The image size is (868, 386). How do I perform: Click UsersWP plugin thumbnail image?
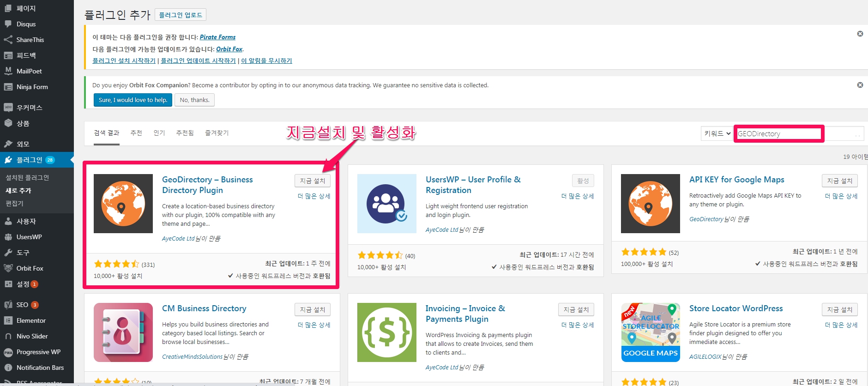(387, 204)
